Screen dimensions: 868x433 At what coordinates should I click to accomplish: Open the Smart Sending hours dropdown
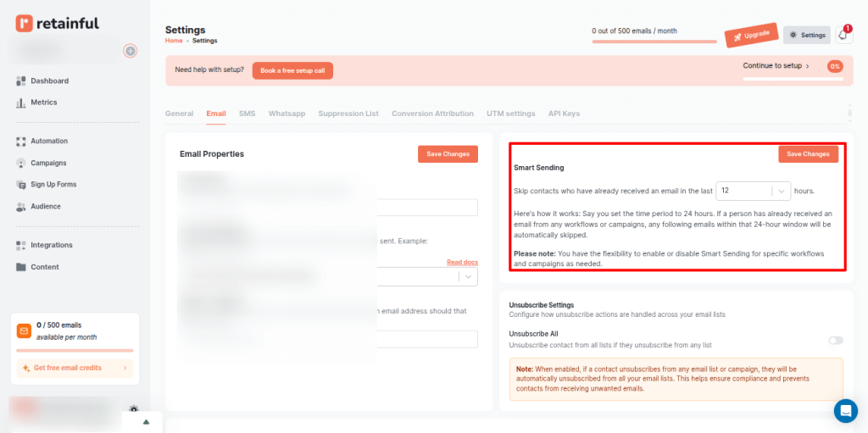coord(754,191)
